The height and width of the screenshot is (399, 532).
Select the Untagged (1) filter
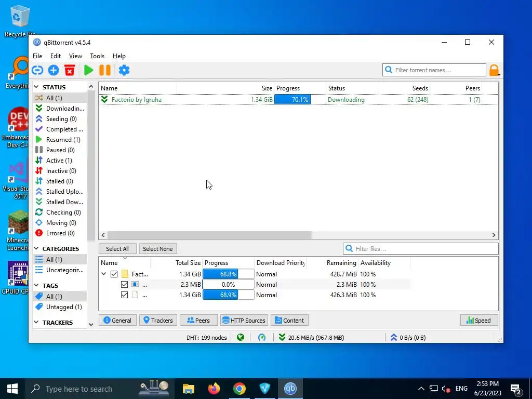(x=60, y=307)
